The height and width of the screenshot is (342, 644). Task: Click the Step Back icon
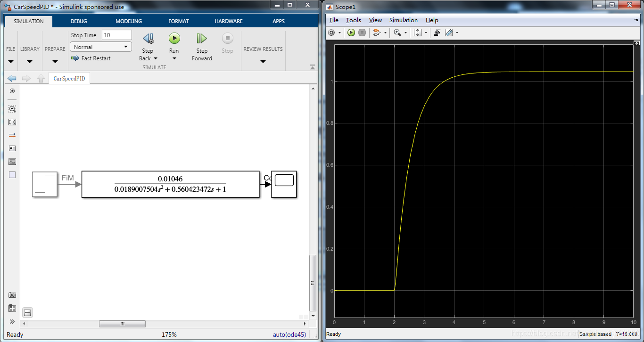[x=148, y=39]
